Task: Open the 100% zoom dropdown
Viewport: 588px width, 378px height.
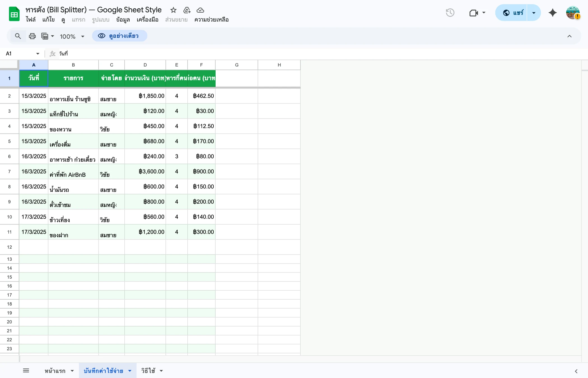Action: point(72,36)
